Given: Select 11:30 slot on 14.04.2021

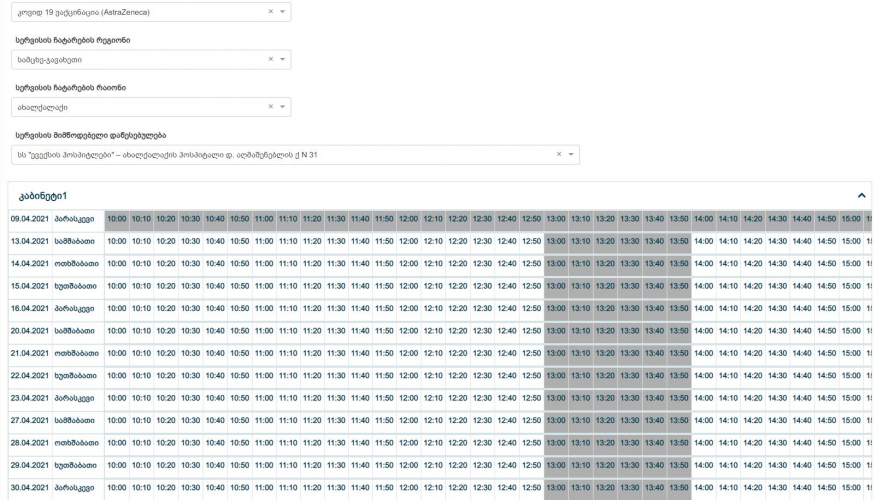Looking at the screenshot, I should point(336,264).
